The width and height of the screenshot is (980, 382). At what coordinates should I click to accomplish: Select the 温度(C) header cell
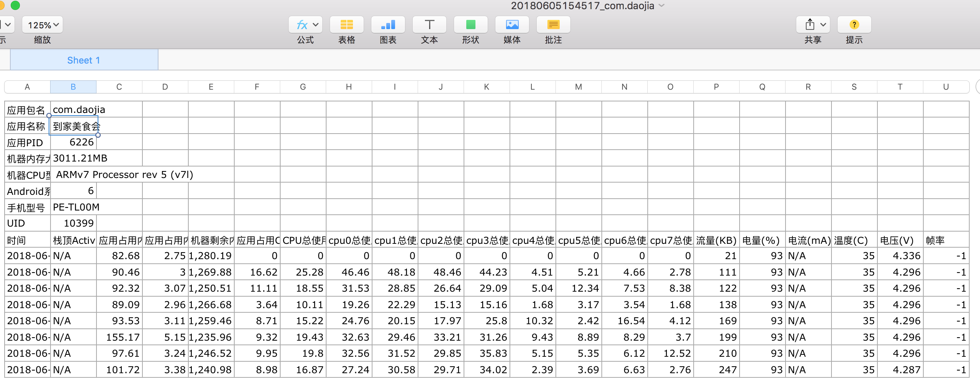click(854, 240)
